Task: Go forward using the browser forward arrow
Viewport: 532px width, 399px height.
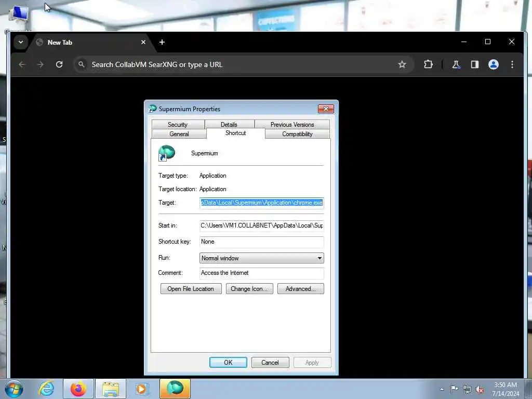Action: 41,64
